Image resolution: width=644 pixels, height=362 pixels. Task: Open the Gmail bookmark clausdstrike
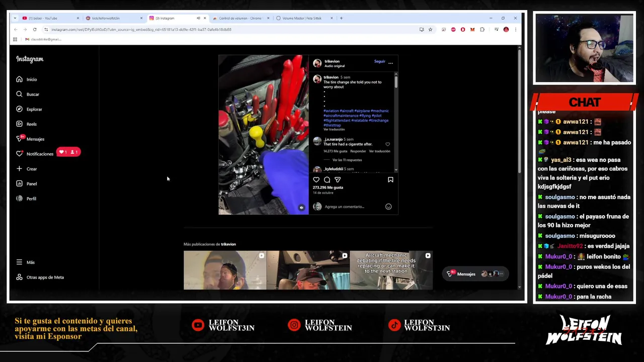tap(43, 39)
